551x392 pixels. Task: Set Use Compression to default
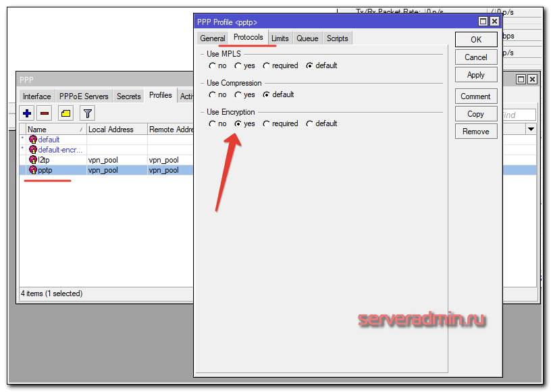tap(266, 95)
